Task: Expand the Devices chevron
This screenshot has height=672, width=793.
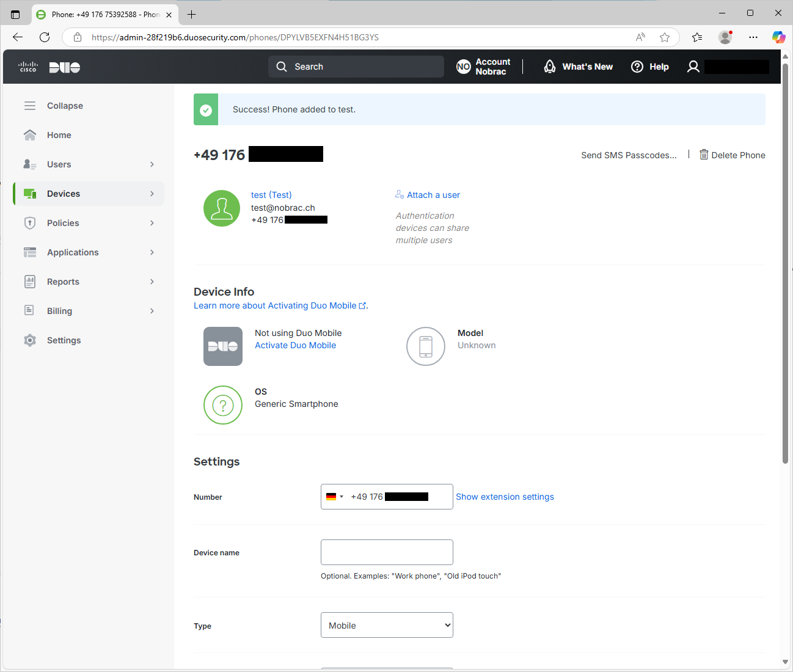Action: tap(152, 194)
